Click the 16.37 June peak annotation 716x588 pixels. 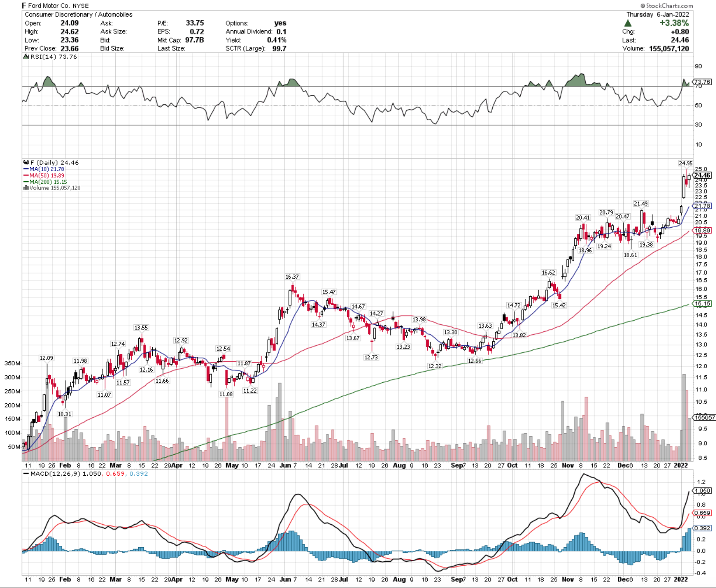point(292,277)
